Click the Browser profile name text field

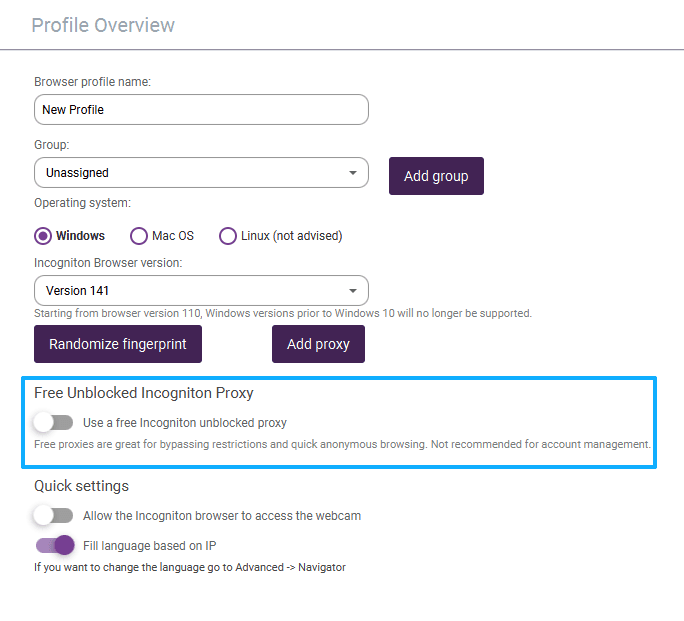(201, 109)
